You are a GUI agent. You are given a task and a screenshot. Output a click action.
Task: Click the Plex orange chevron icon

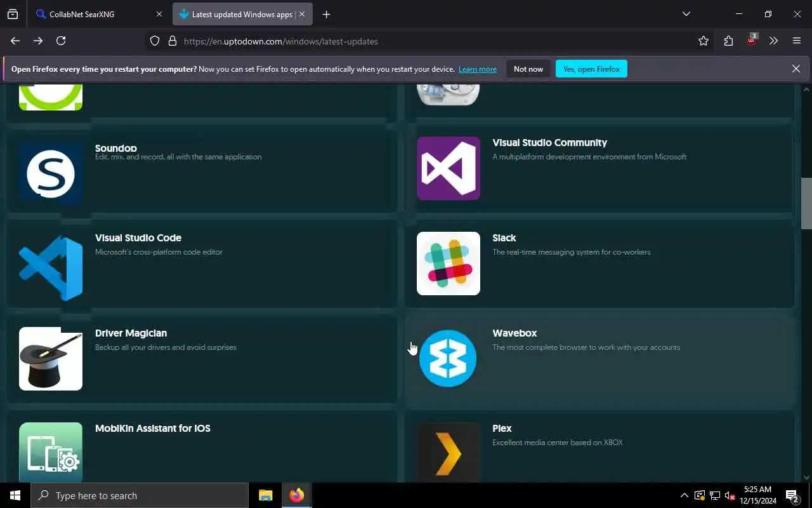pyautogui.click(x=449, y=452)
